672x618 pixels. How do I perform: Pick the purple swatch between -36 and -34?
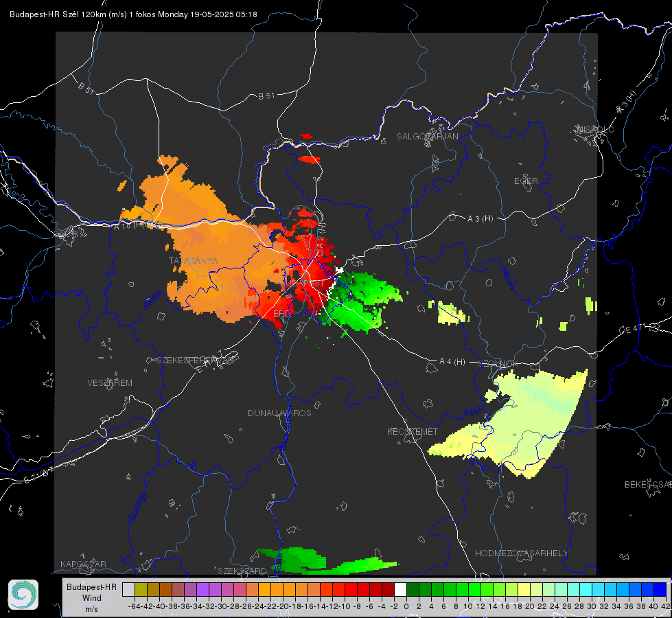pyautogui.click(x=190, y=589)
